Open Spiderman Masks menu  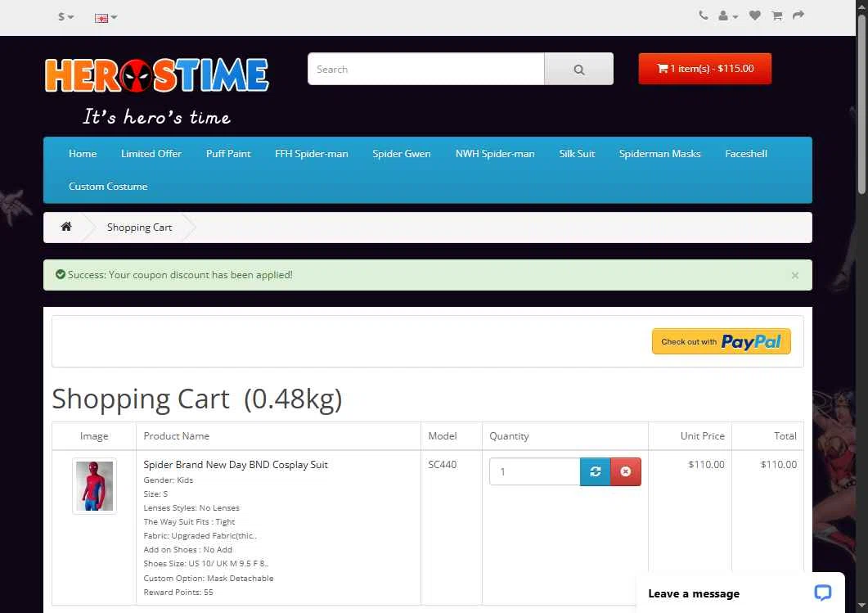click(660, 153)
